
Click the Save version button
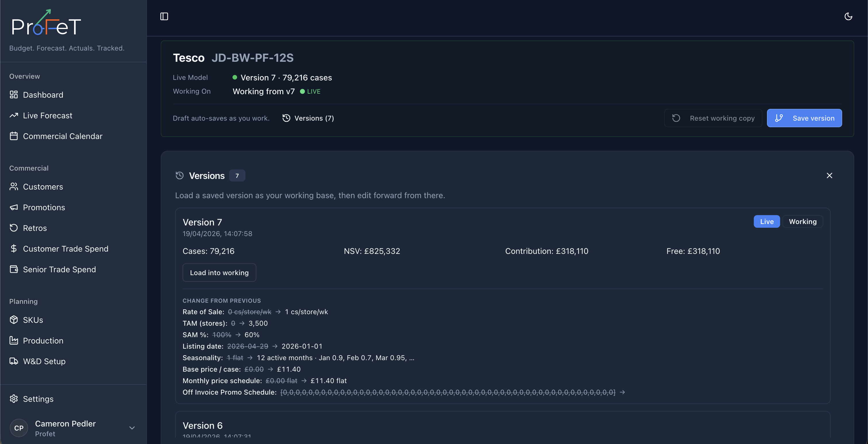pos(804,118)
